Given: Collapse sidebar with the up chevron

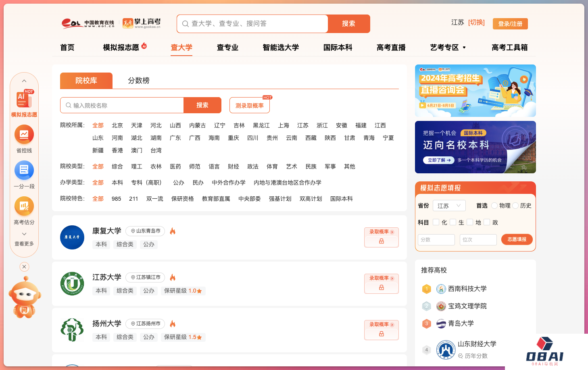Looking at the screenshot, I should click(x=24, y=81).
